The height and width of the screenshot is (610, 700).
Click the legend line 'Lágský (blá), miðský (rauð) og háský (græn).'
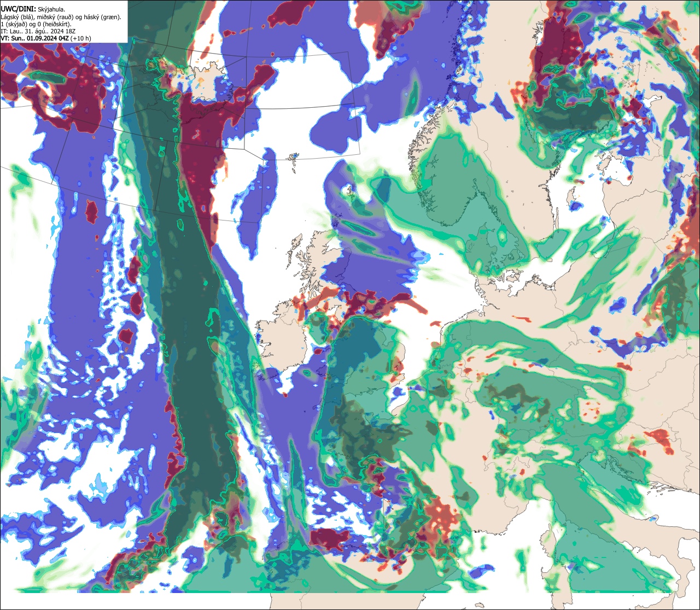click(x=61, y=16)
